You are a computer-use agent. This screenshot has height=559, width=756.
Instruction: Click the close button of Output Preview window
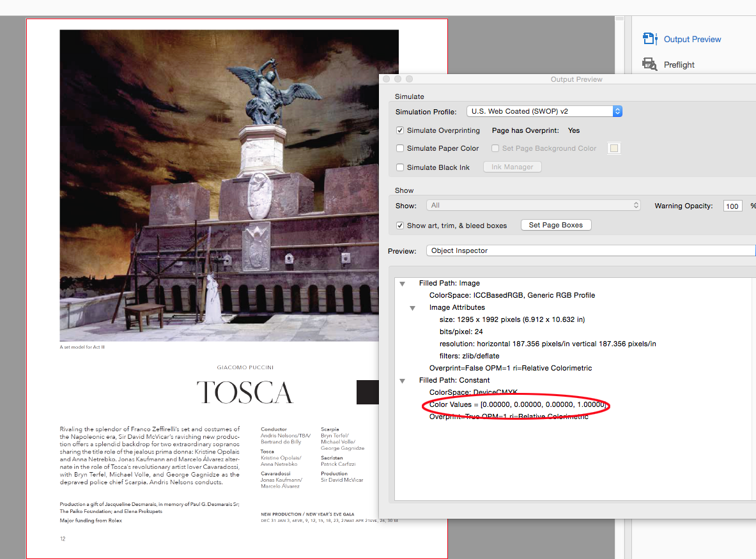point(386,79)
